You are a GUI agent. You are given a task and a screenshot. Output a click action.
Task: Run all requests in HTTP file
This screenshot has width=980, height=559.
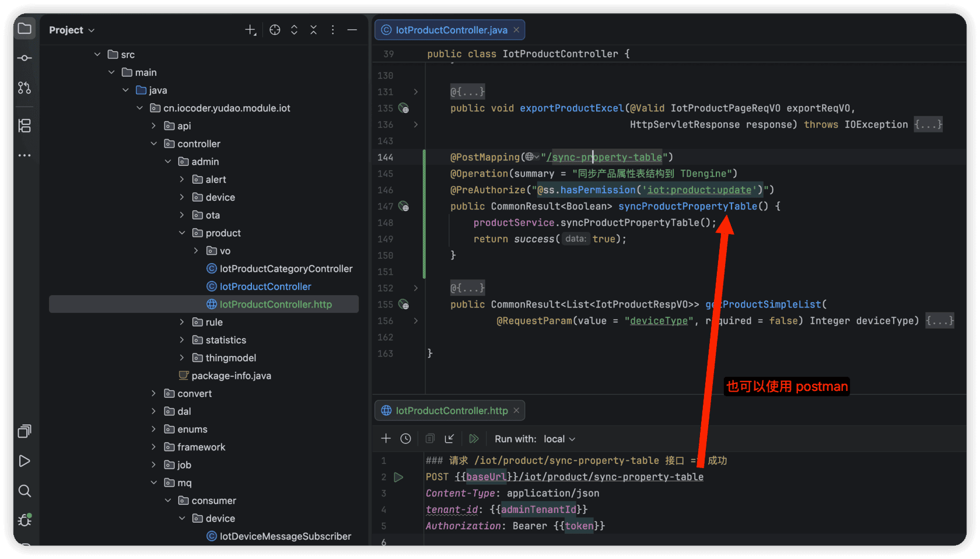click(474, 439)
